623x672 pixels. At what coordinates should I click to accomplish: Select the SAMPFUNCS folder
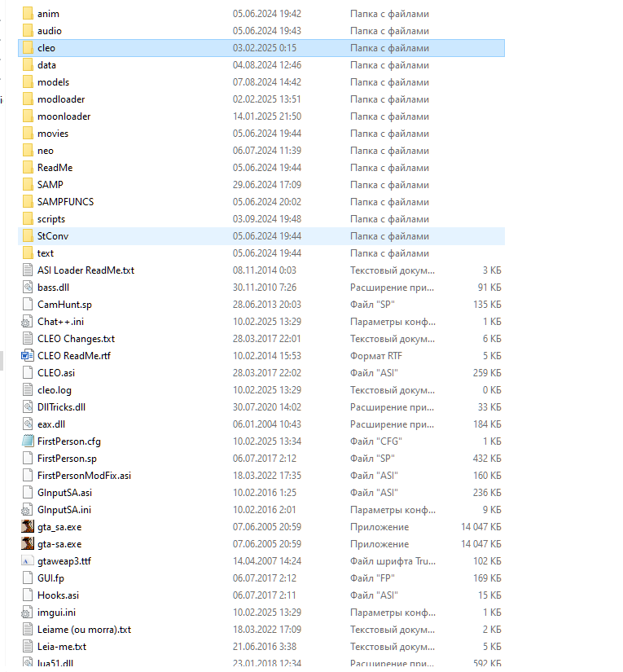[65, 202]
